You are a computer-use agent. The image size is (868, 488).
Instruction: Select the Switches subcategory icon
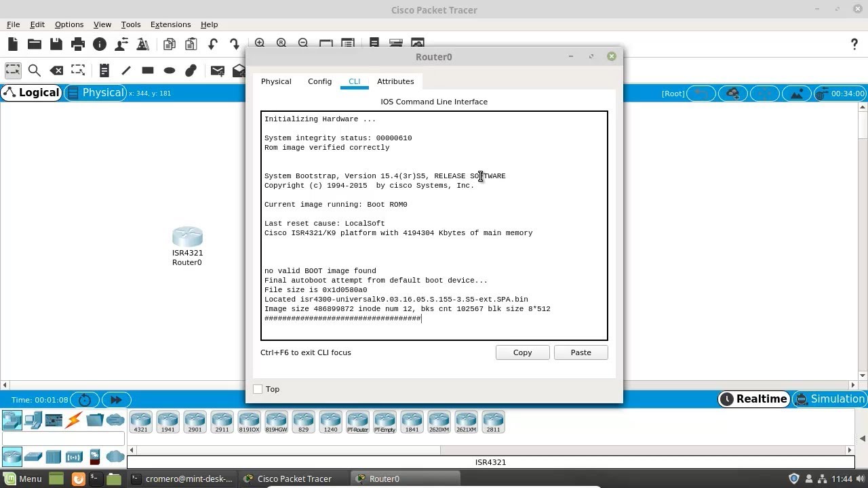(33, 456)
